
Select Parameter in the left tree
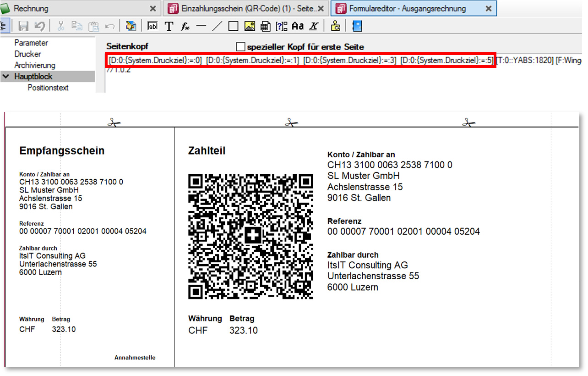[31, 43]
